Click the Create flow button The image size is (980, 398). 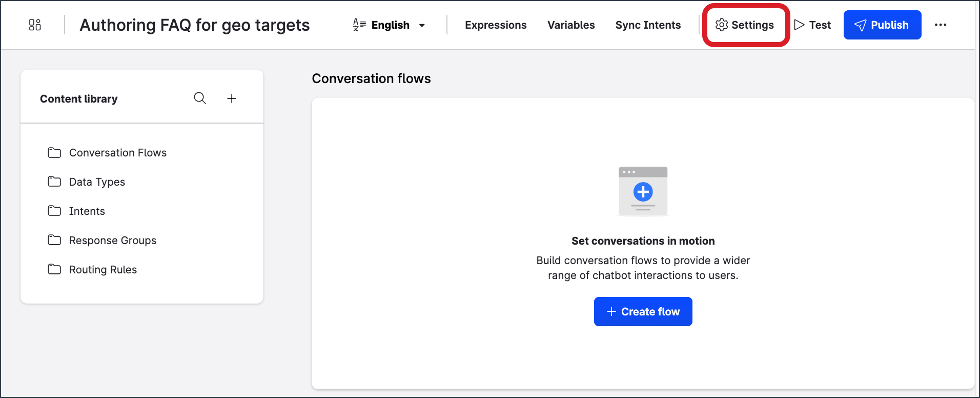(643, 311)
